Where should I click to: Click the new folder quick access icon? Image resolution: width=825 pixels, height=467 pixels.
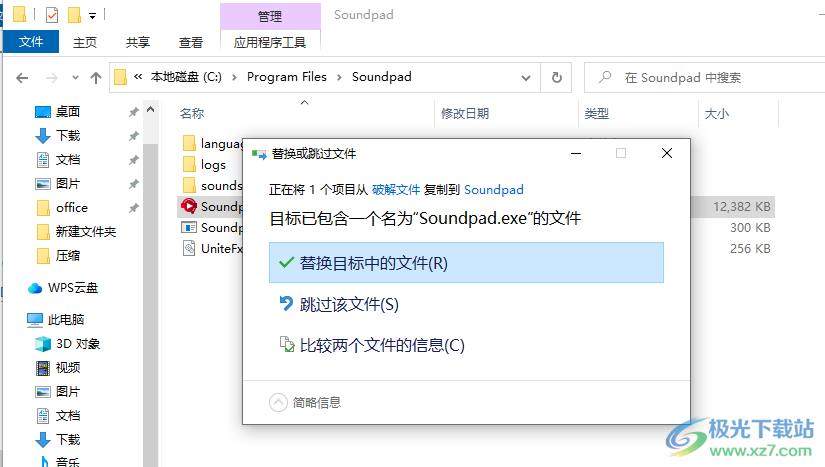[x=74, y=15]
